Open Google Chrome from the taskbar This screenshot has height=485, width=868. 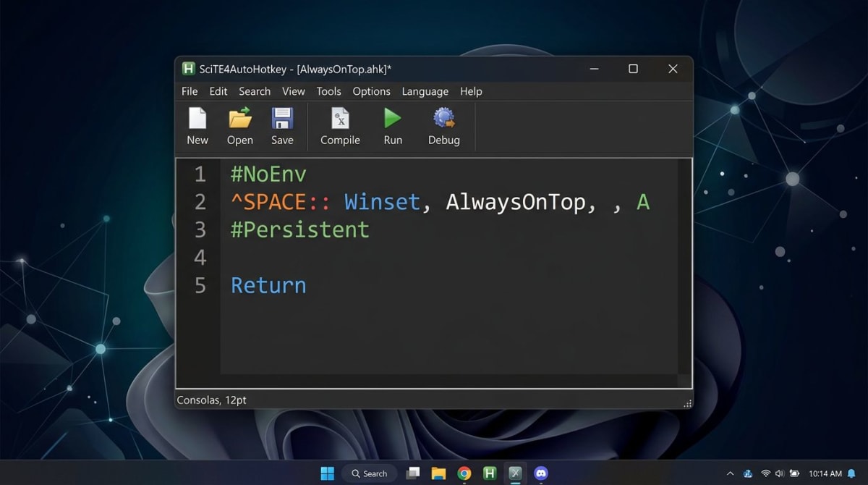pyautogui.click(x=464, y=473)
